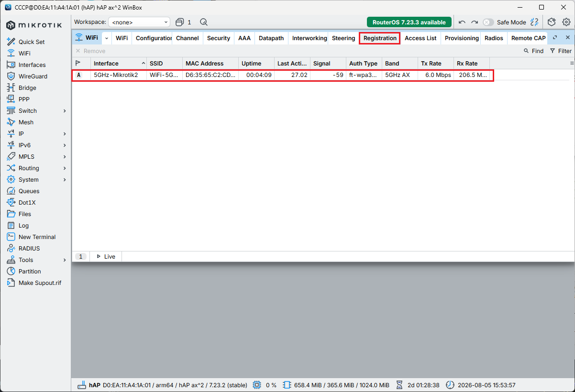This screenshot has width=575, height=392.
Task: Open RADIUS menu item
Action: [29, 249]
